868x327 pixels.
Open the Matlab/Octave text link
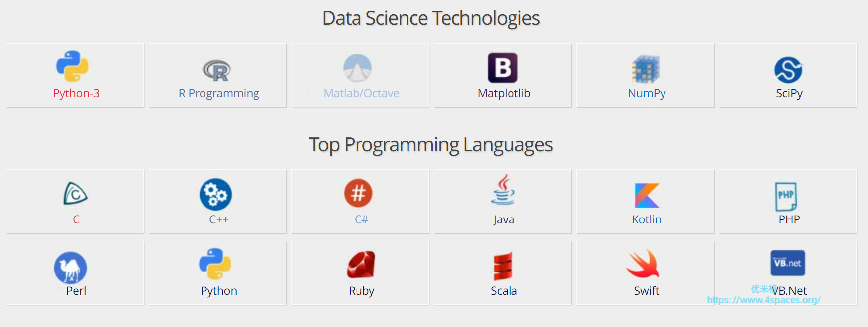361,93
